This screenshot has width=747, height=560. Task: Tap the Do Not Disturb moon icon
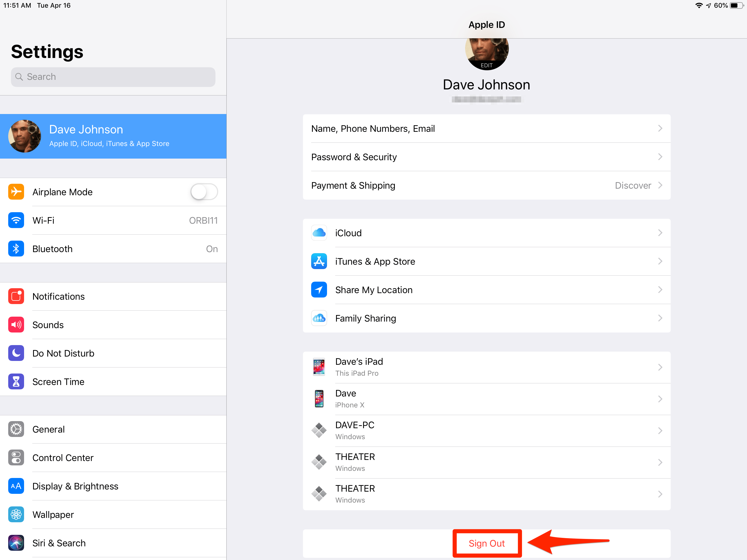coord(16,353)
